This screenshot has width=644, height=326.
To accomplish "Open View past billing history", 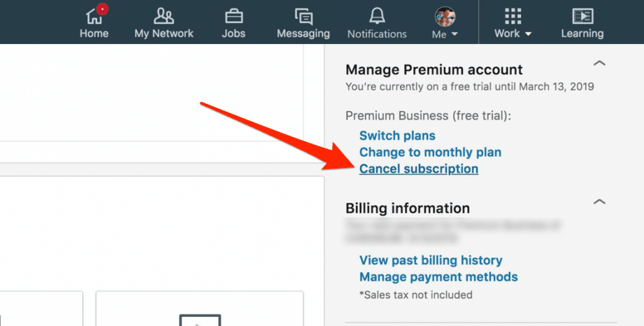I will pyautogui.click(x=431, y=260).
